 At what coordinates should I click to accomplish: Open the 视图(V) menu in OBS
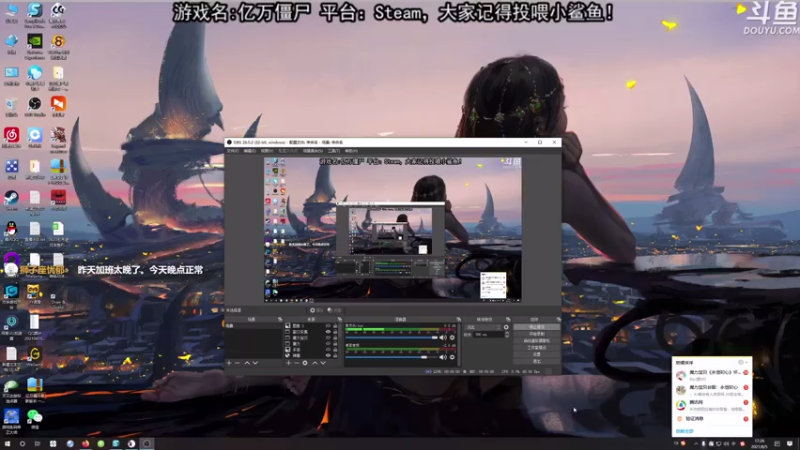coord(267,151)
